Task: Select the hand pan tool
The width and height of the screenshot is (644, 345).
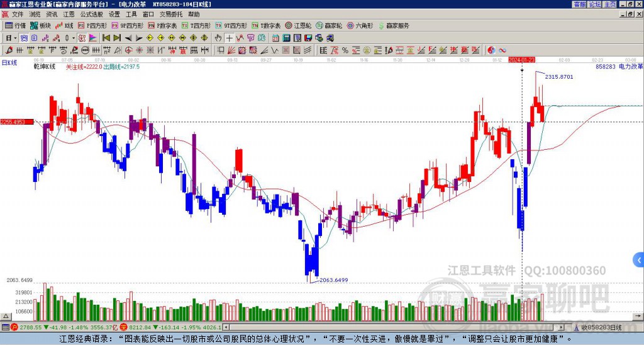Action: pos(218,38)
